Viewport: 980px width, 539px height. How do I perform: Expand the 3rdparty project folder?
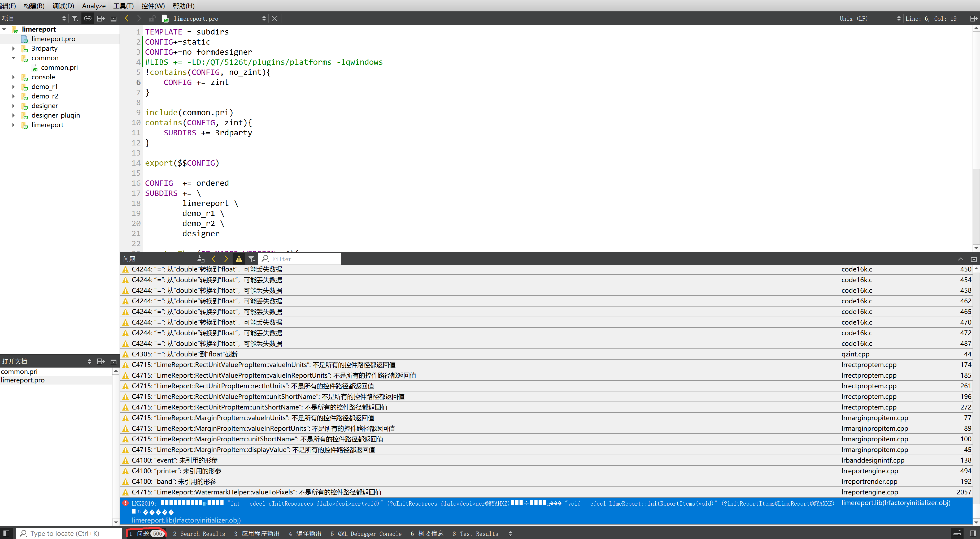[14, 48]
